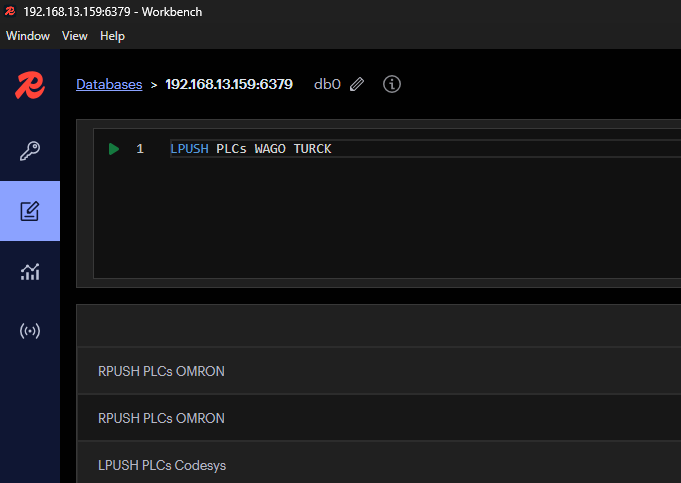Click line number 1 in the editor
This screenshot has height=483, width=681.
[140, 149]
